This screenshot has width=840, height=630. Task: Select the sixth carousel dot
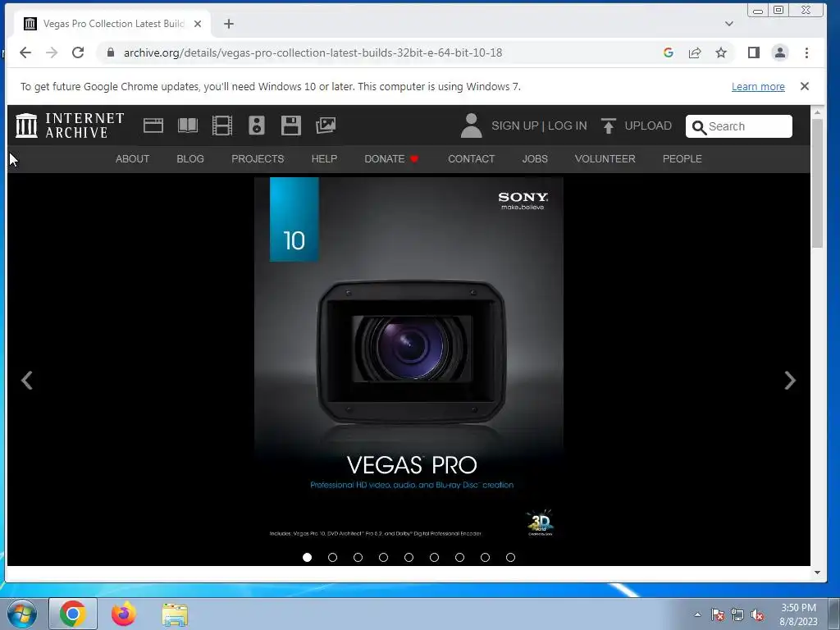click(435, 557)
